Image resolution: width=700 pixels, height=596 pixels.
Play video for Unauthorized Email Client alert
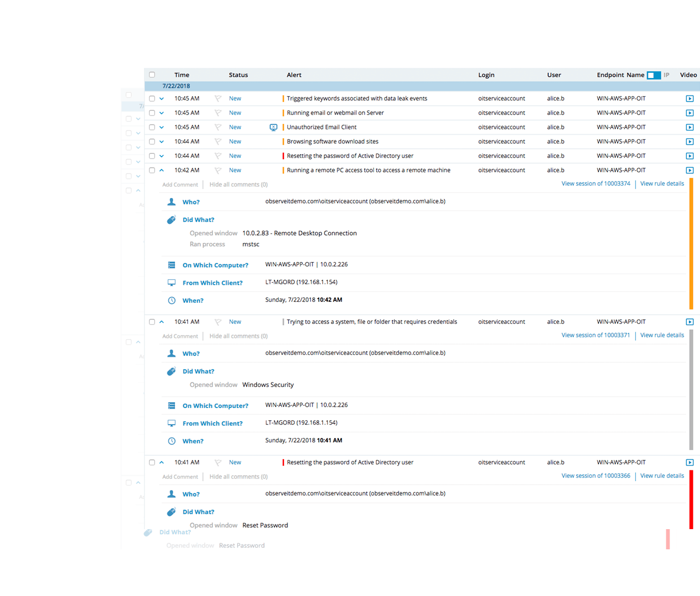690,127
